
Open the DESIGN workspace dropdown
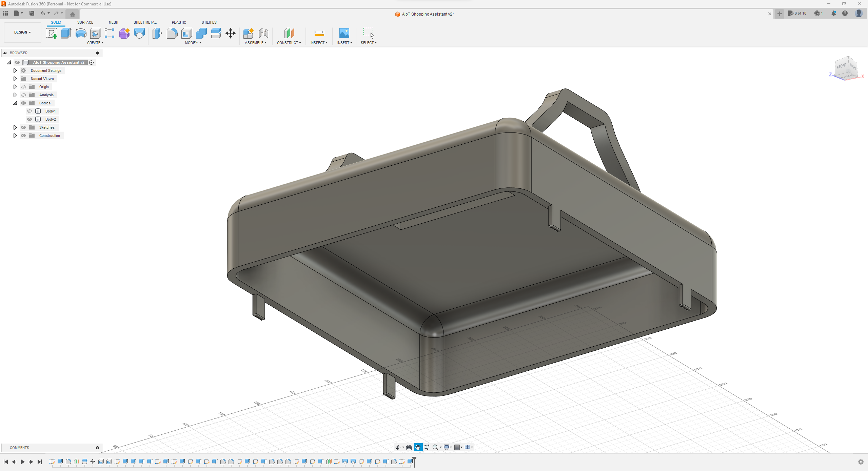[x=22, y=33]
